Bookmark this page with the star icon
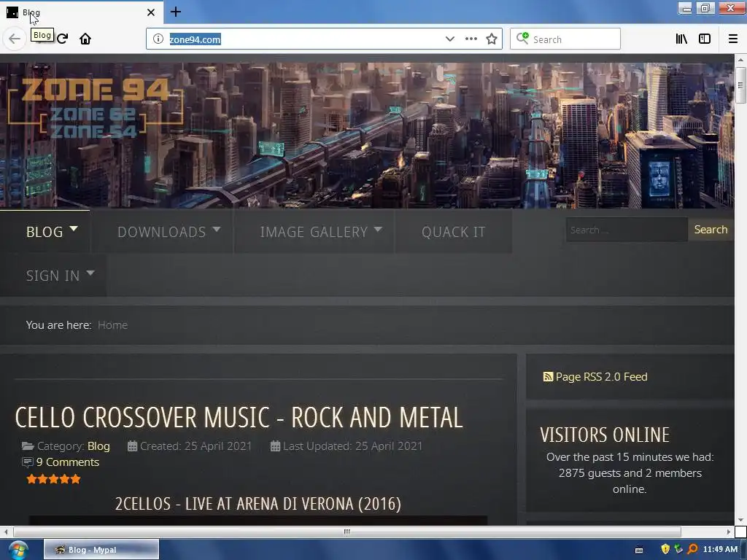 (492, 39)
